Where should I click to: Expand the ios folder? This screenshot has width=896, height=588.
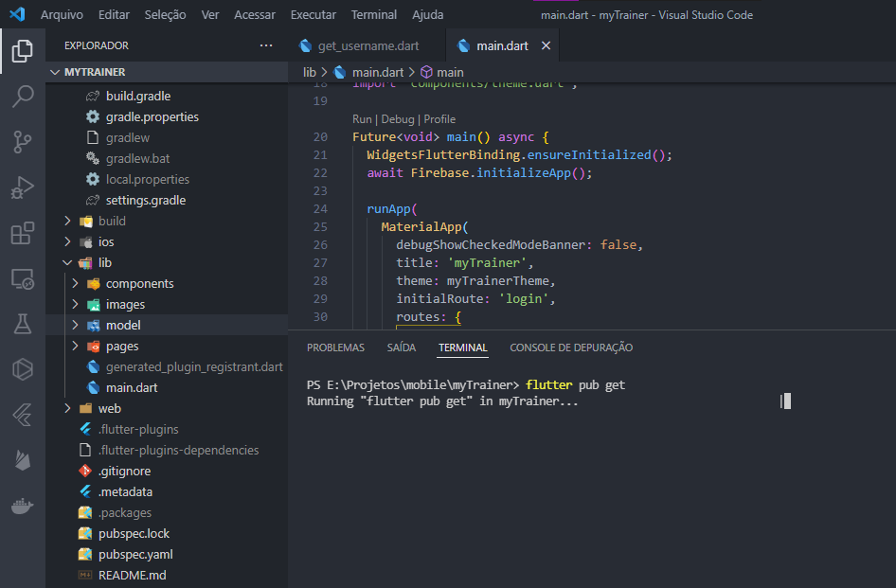point(68,241)
